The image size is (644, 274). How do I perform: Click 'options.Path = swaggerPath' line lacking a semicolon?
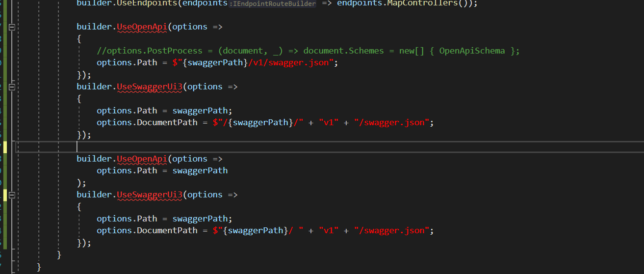coord(162,170)
